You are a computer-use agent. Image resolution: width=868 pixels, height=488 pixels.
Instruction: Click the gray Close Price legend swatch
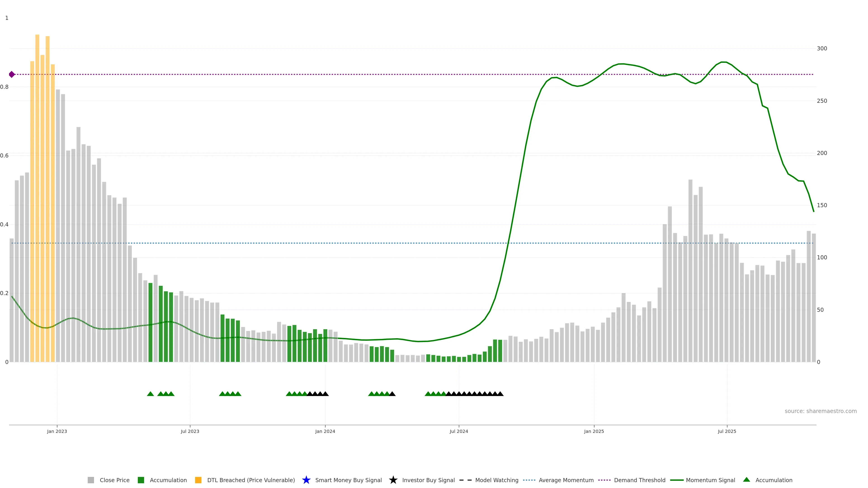tap(91, 480)
